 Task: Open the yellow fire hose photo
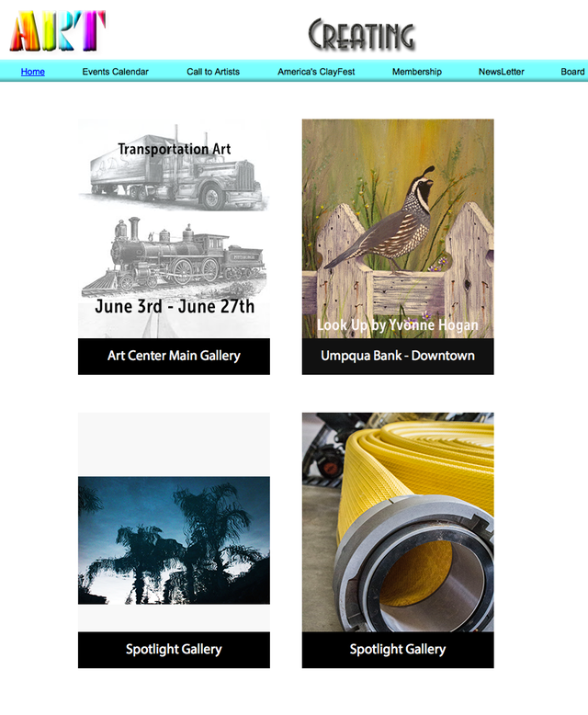[398, 522]
